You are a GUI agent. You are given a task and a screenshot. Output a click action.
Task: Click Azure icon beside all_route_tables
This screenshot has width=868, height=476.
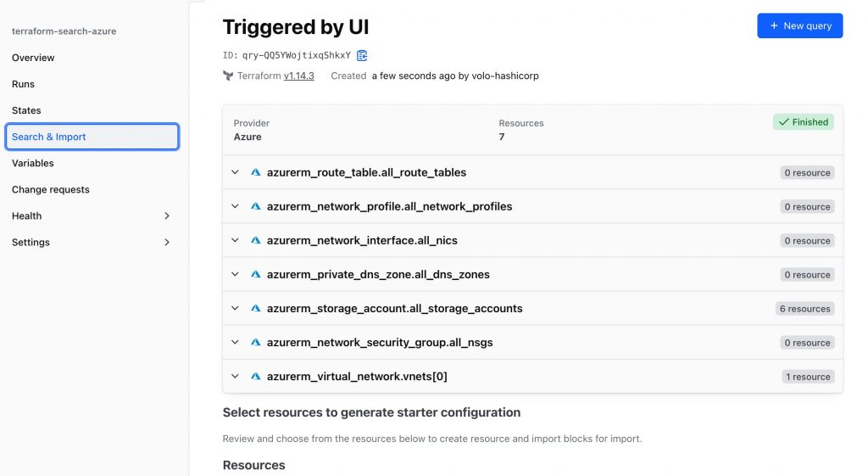coord(256,172)
